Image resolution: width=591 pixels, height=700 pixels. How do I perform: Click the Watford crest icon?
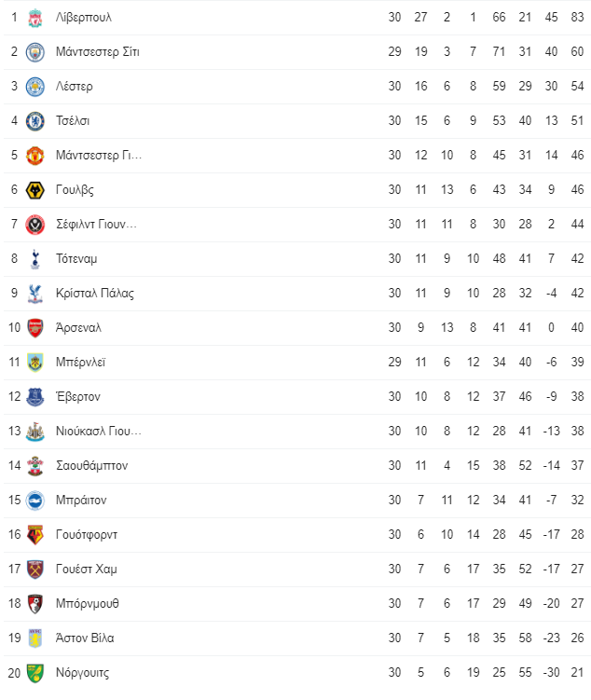(x=34, y=535)
